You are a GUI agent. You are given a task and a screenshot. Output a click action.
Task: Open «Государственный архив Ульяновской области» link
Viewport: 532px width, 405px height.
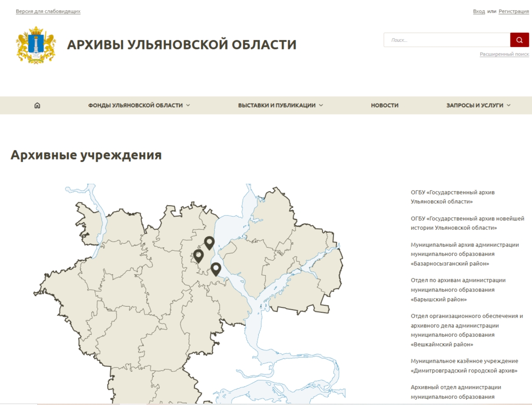point(453,197)
